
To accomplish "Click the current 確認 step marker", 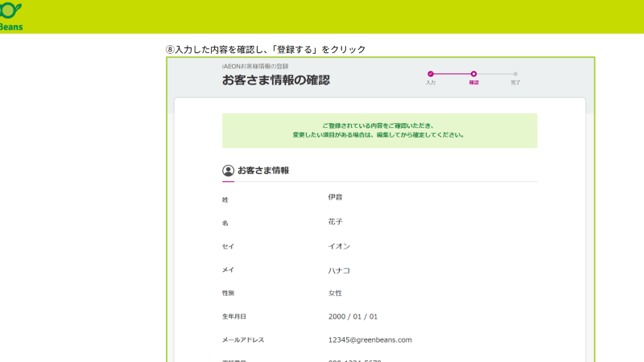I will pos(473,74).
